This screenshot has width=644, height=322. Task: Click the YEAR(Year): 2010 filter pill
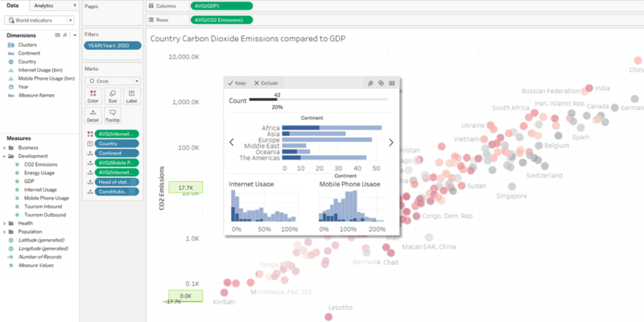113,46
